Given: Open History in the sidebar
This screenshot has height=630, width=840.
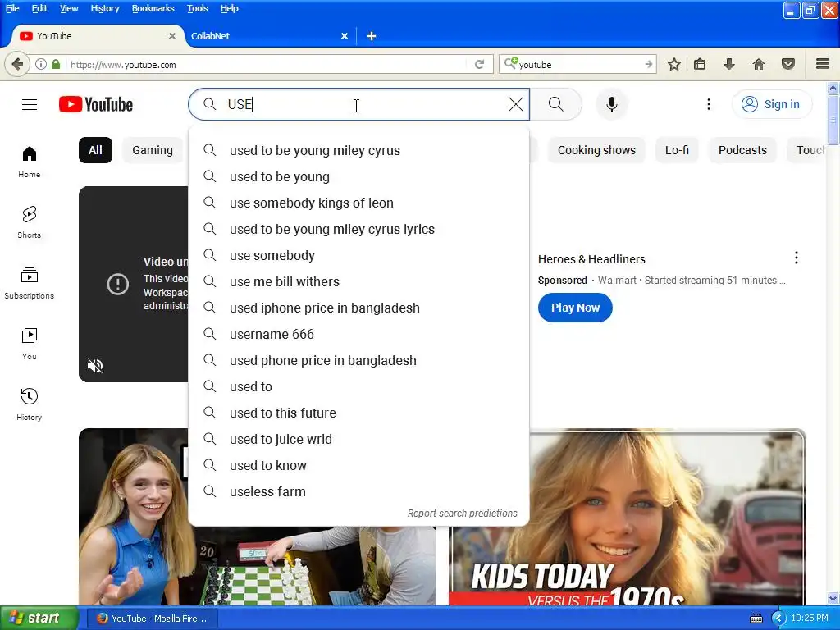Looking at the screenshot, I should tap(29, 404).
